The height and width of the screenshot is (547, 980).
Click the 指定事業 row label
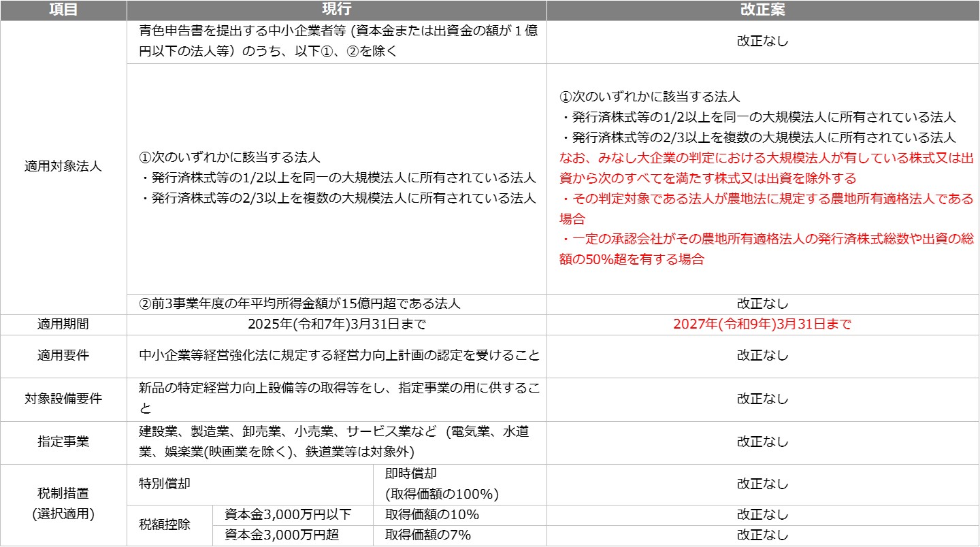63,442
